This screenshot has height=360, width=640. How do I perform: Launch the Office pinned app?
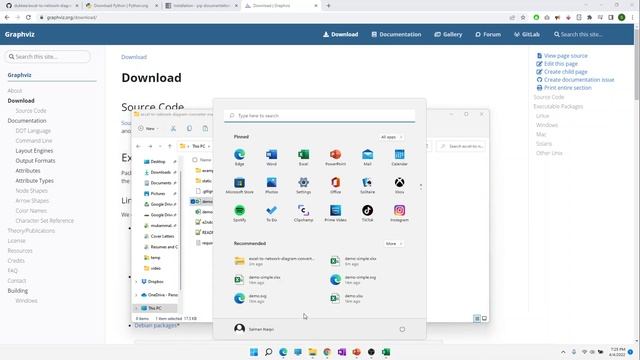(336, 185)
